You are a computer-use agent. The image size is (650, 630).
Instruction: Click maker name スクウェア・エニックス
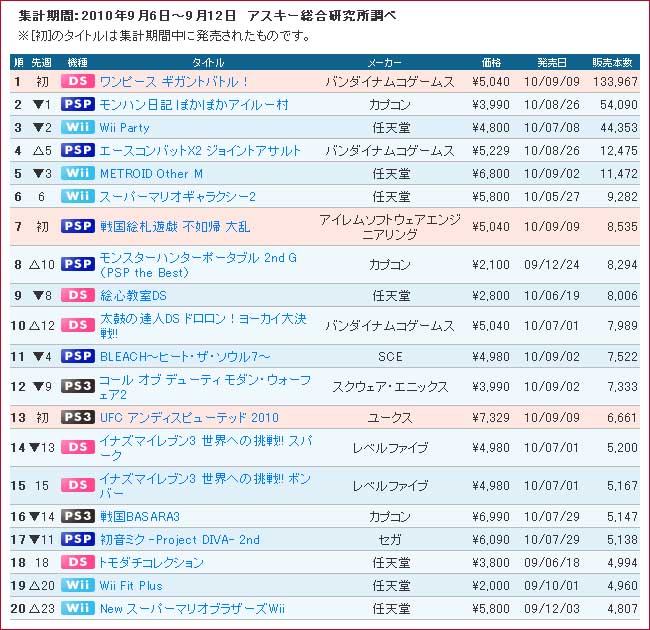390,387
